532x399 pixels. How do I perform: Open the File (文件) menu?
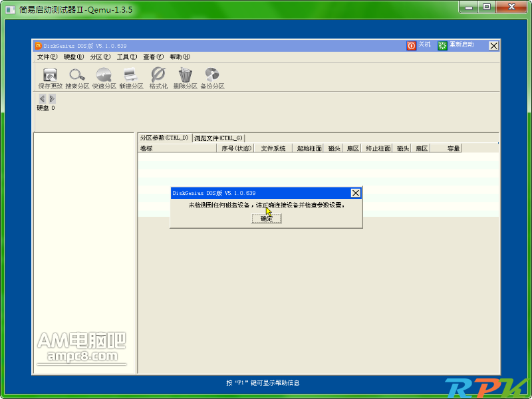[47, 57]
